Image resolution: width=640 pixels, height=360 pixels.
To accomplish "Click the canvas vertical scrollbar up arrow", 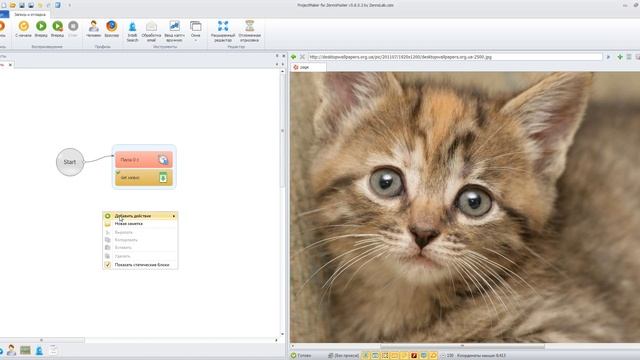I will point(282,71).
